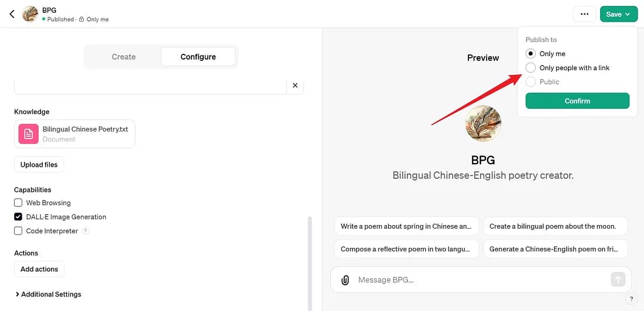Click the BPG avatar in the header

30,14
